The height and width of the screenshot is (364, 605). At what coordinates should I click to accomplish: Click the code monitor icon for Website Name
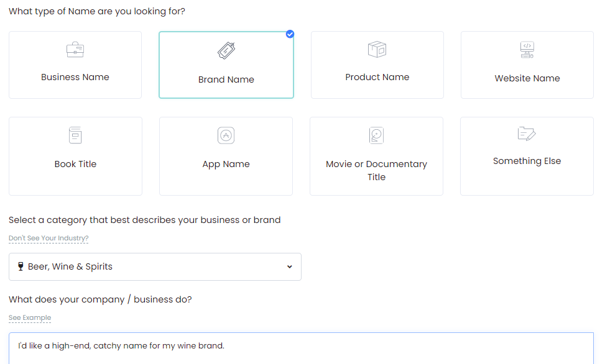coord(527,50)
